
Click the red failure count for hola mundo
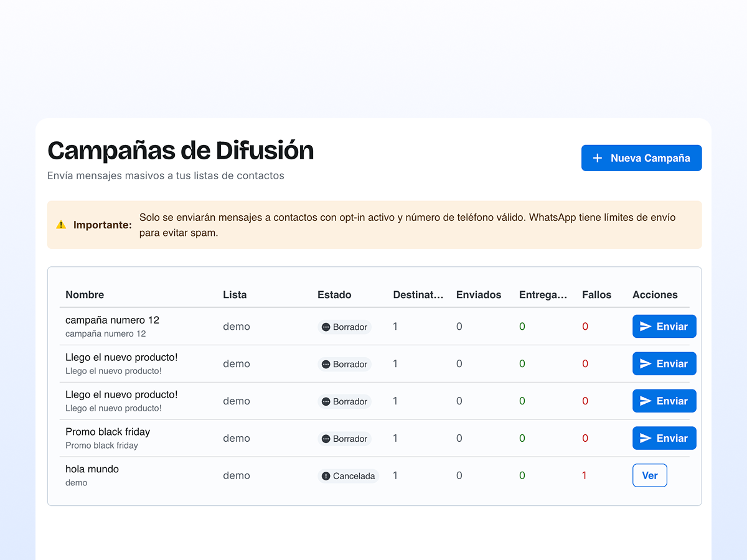coord(584,476)
